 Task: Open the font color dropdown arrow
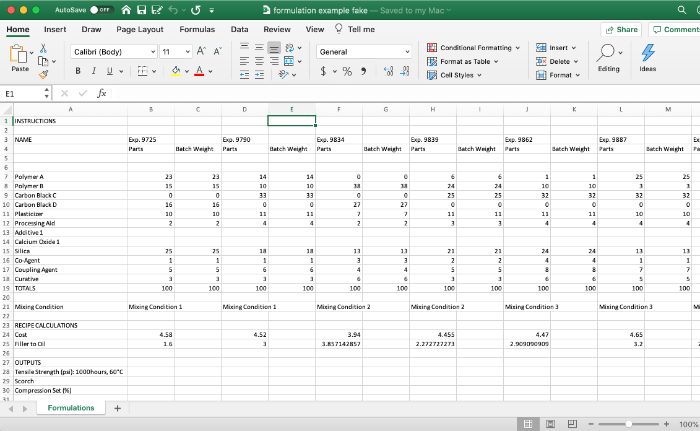click(211, 71)
